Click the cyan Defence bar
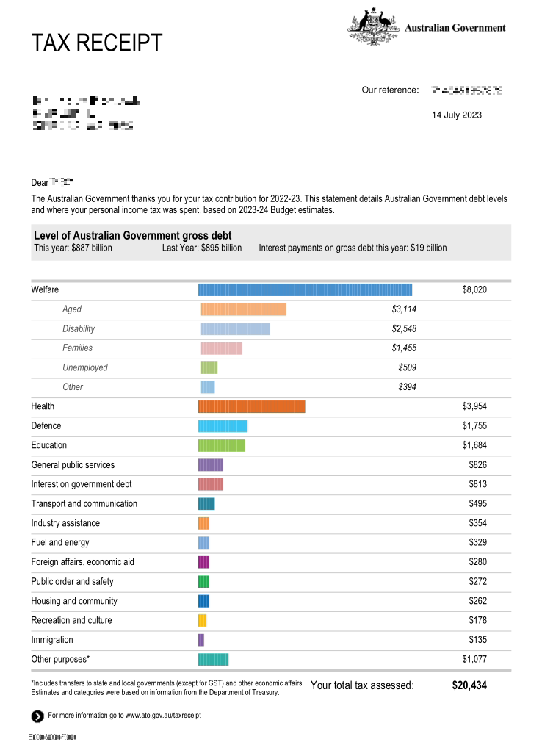Viewport: 542px width, 756px height. coord(223,426)
